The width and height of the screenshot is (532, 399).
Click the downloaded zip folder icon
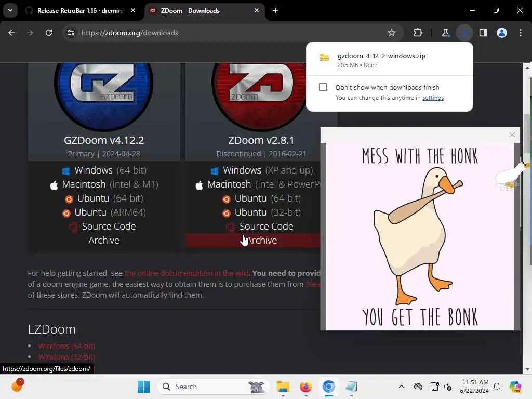tap(324, 57)
